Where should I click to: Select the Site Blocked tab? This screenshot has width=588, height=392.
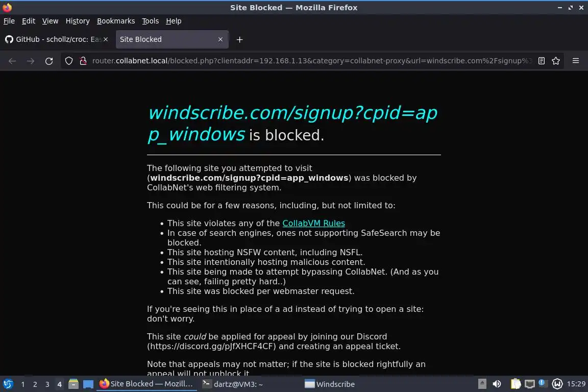172,39
